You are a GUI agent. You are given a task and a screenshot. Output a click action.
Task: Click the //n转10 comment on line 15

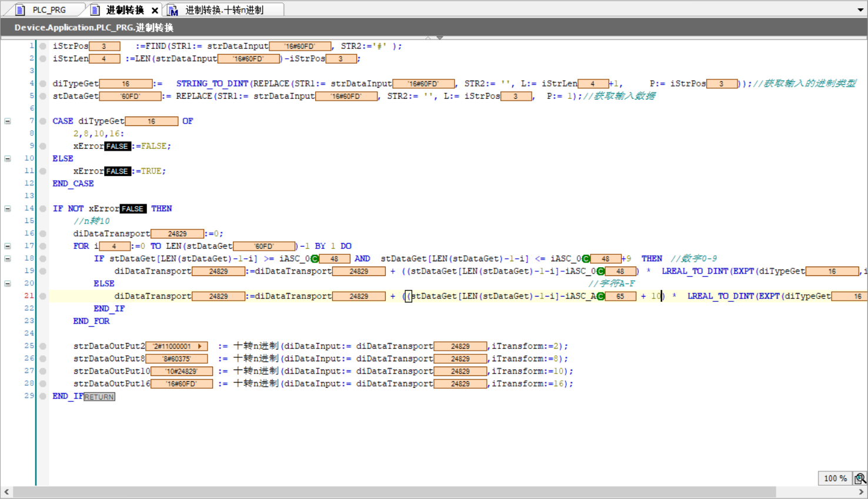pos(92,221)
